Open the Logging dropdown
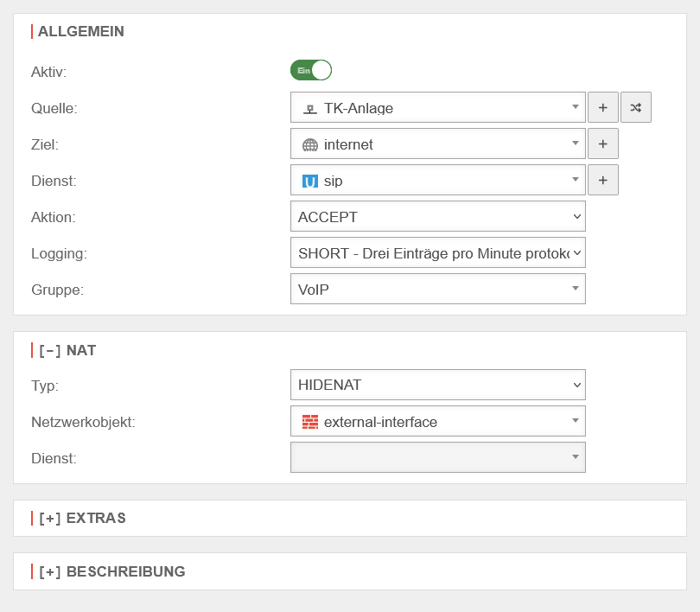 coord(437,253)
